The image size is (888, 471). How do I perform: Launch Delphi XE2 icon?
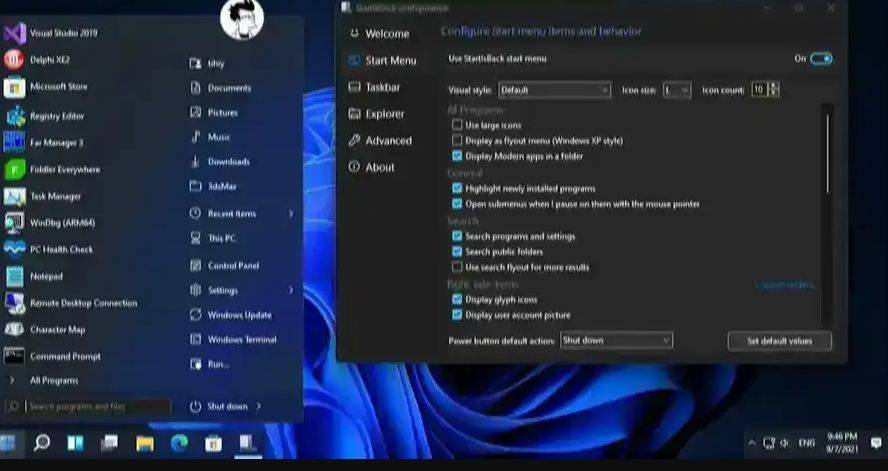tap(14, 60)
